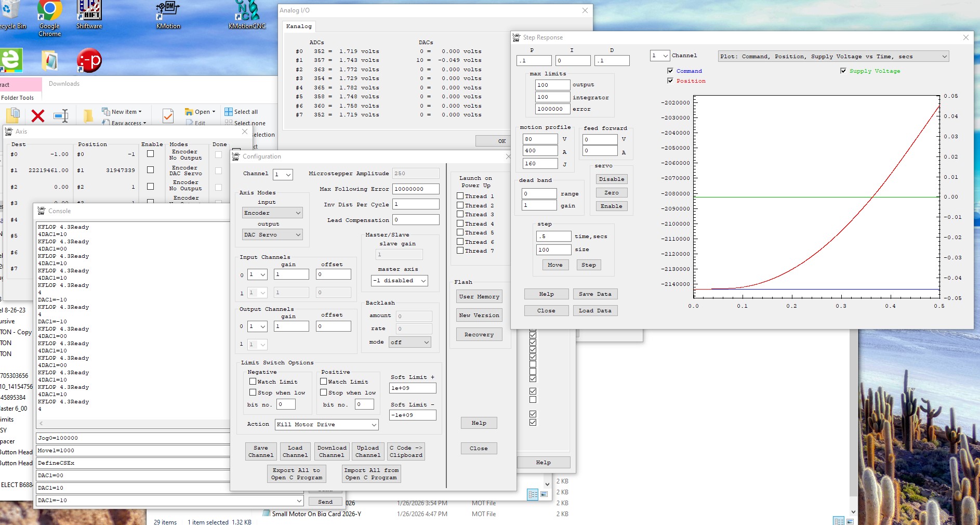Expand the Axis Modes input Encoder dropdown
Viewport: 980px width, 525px height.
coord(272,213)
